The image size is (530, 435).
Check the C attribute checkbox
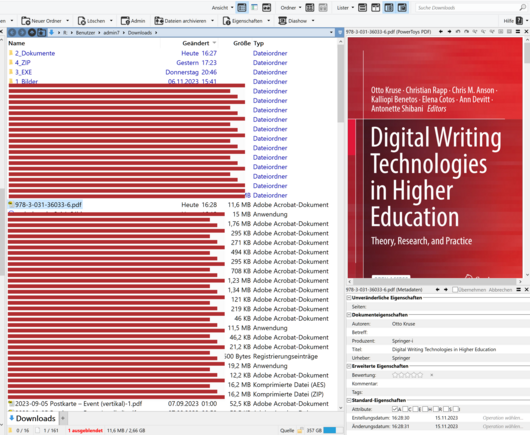pos(405,409)
